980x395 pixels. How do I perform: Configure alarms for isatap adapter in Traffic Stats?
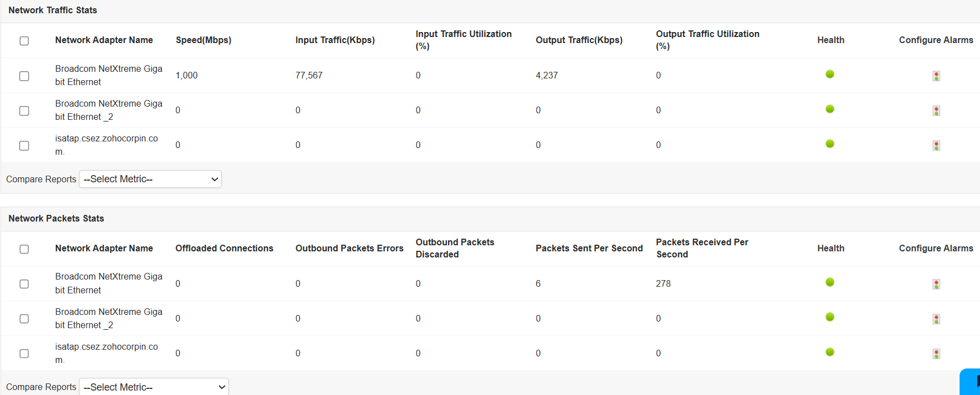pyautogui.click(x=936, y=145)
